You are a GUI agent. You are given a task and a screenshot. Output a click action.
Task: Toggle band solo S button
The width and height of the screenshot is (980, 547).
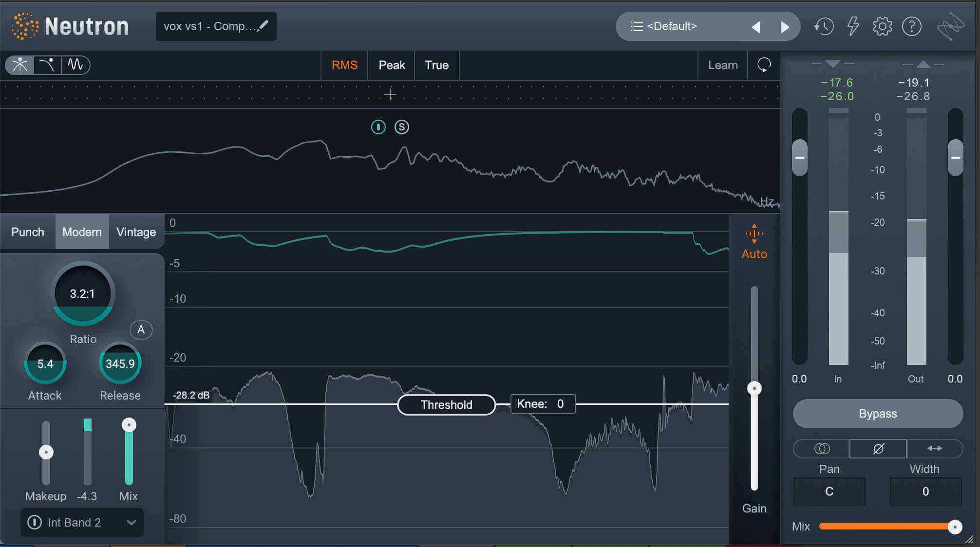(x=401, y=127)
